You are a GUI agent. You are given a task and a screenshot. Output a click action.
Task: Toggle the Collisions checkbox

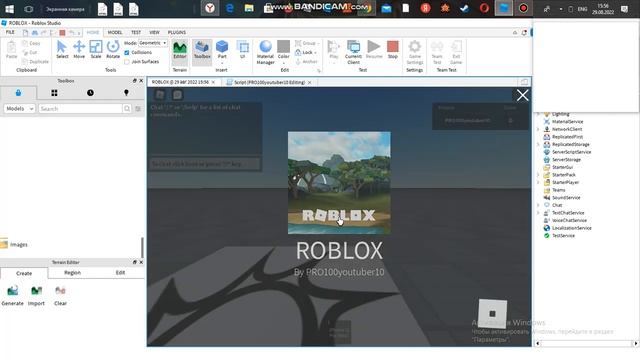[x=127, y=53]
